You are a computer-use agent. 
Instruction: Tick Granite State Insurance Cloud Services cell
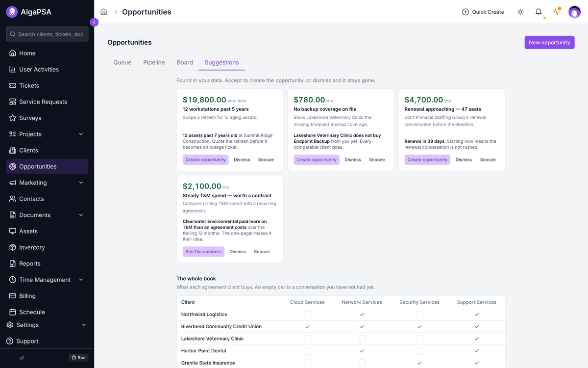click(x=307, y=363)
